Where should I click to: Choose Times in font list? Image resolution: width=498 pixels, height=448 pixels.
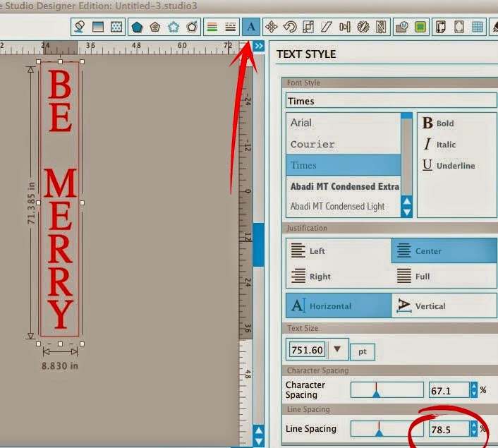344,165
